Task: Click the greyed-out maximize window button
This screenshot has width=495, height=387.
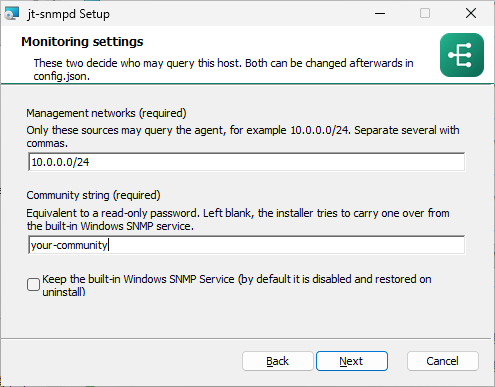Action: pyautogui.click(x=425, y=14)
